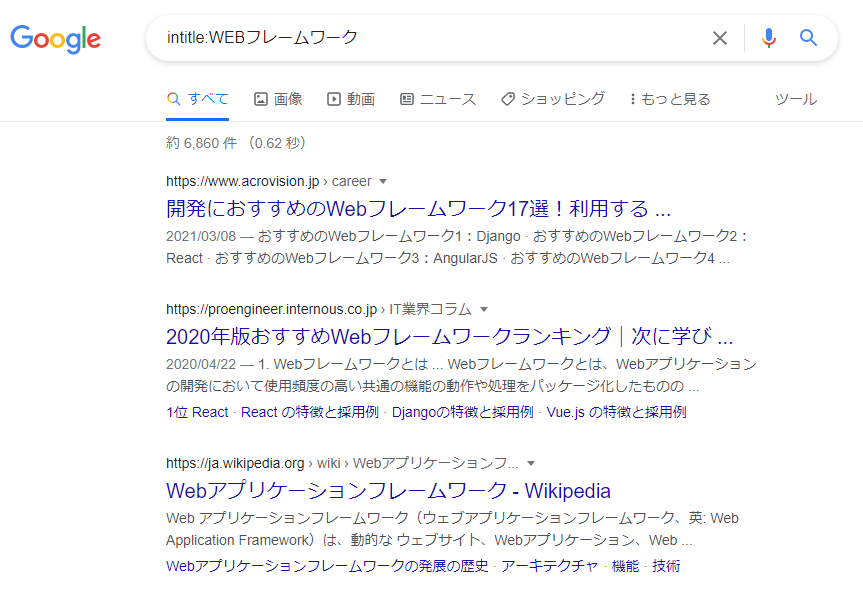The image size is (863, 598).
Task: Click the three-dot icon beside もっと見る
Action: (631, 99)
